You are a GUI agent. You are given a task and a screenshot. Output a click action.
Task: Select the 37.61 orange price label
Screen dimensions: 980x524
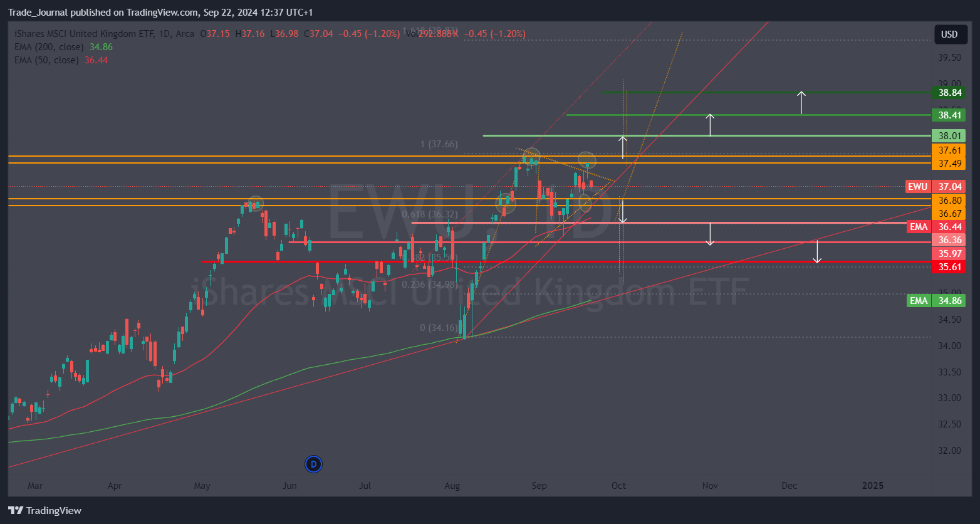tap(949, 150)
